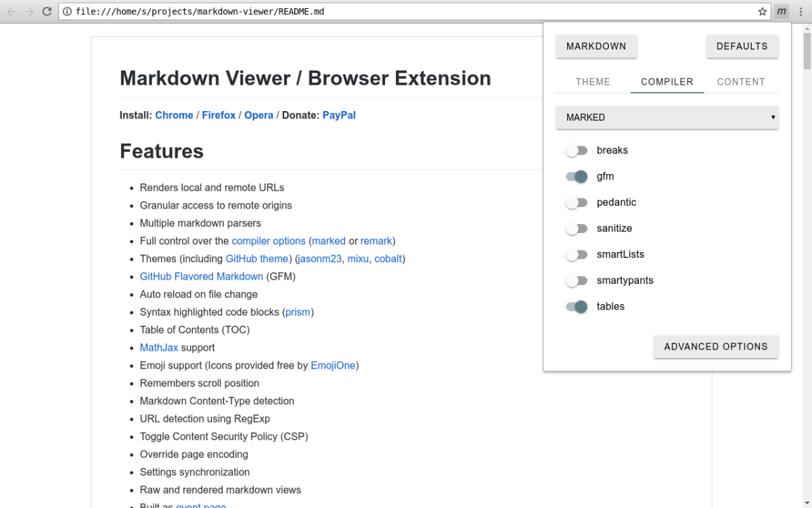
Task: Bookmark this page with the star icon
Action: coord(762,12)
